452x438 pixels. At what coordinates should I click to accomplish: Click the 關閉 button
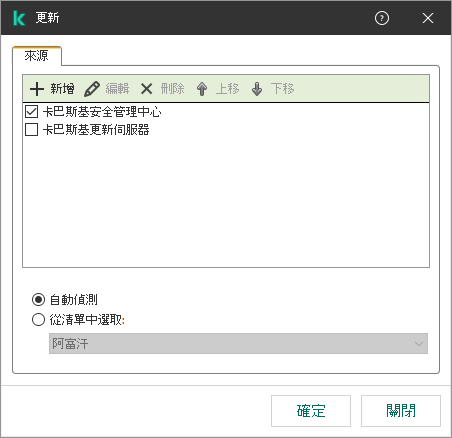[401, 411]
